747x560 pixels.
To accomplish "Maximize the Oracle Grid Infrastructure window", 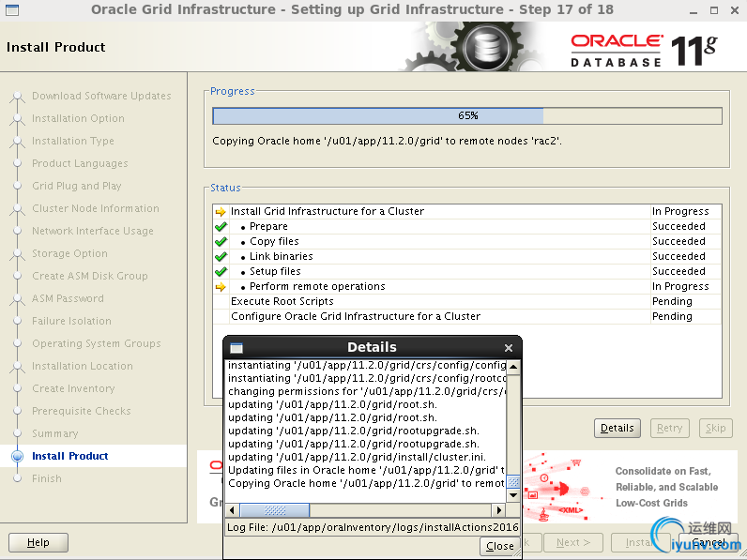I will coord(713,10).
